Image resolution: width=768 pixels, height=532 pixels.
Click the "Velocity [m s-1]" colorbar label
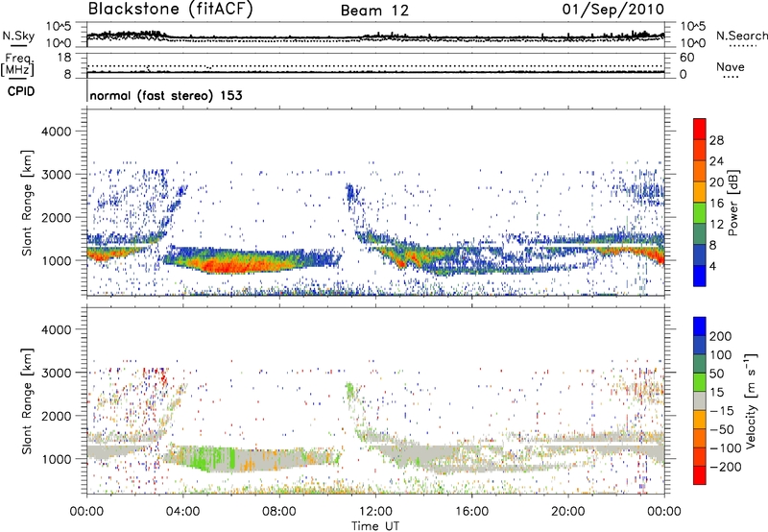pos(751,400)
